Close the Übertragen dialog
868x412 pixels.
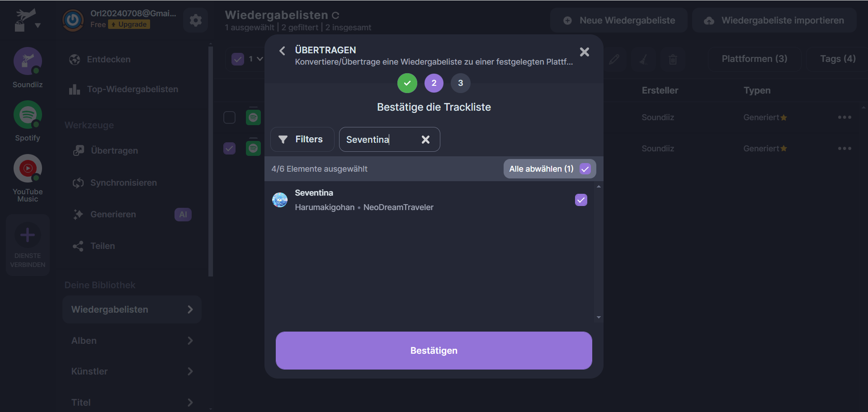(584, 52)
